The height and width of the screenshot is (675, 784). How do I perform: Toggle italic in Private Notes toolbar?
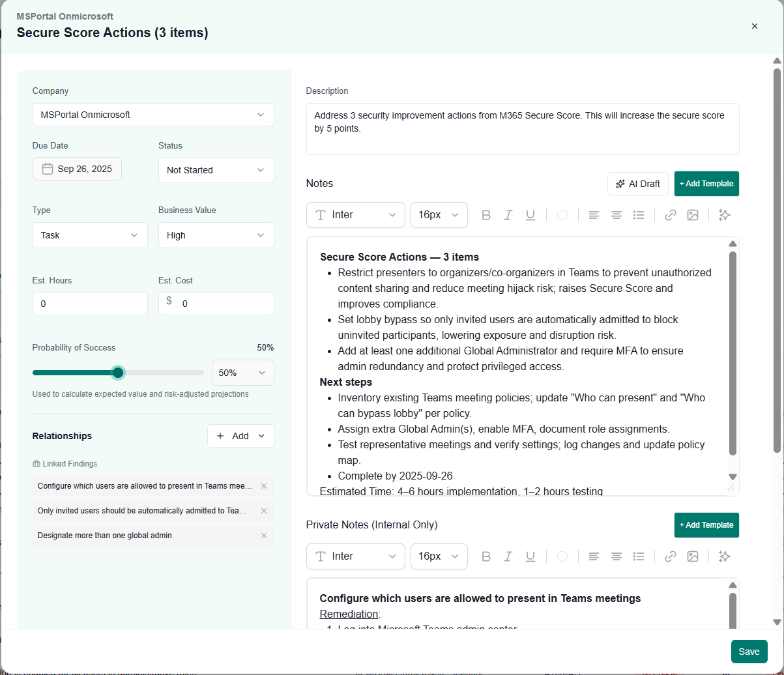click(x=508, y=556)
